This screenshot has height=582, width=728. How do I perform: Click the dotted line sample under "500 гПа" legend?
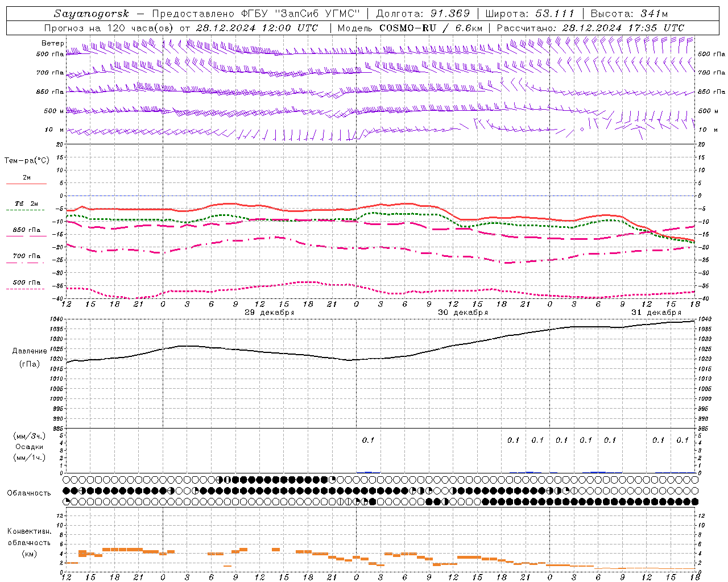click(x=25, y=289)
